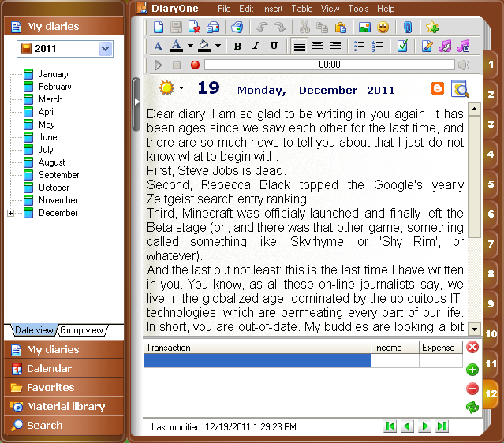Refresh transactions with green arrows icon
Image resolution: width=504 pixels, height=443 pixels.
coord(472,408)
